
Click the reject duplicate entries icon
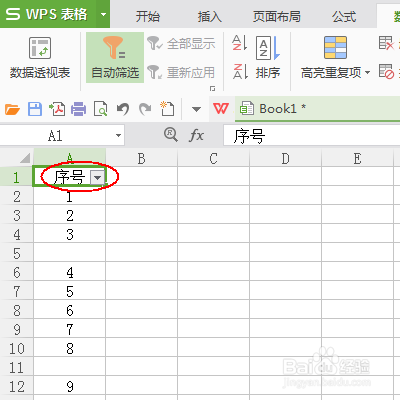point(386,71)
